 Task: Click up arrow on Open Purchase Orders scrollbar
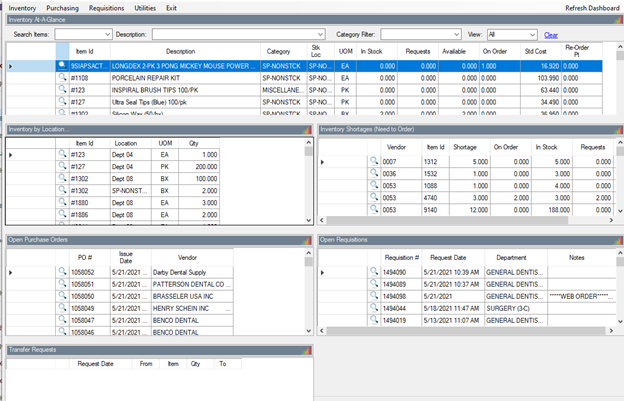(309, 253)
